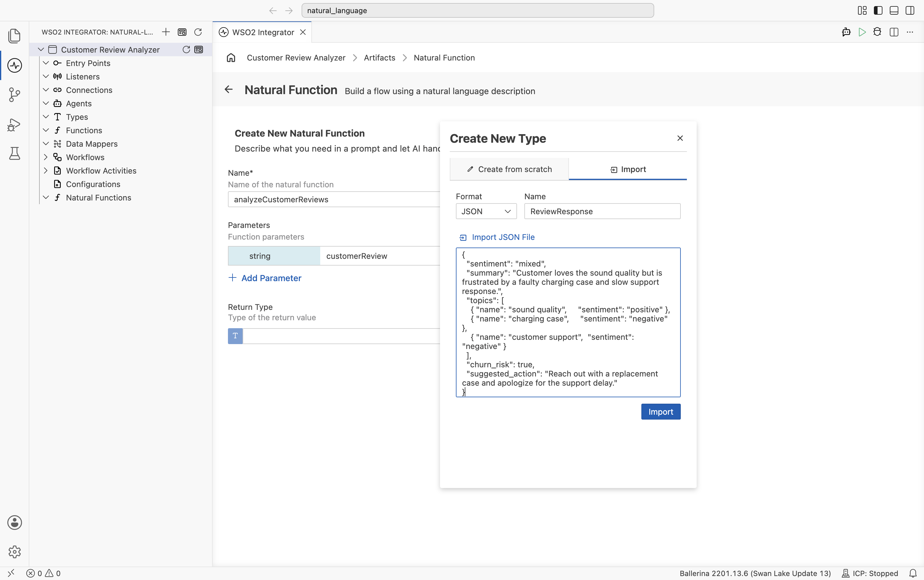924x580 pixels.
Task: Collapse the Types node
Action: [x=46, y=117]
